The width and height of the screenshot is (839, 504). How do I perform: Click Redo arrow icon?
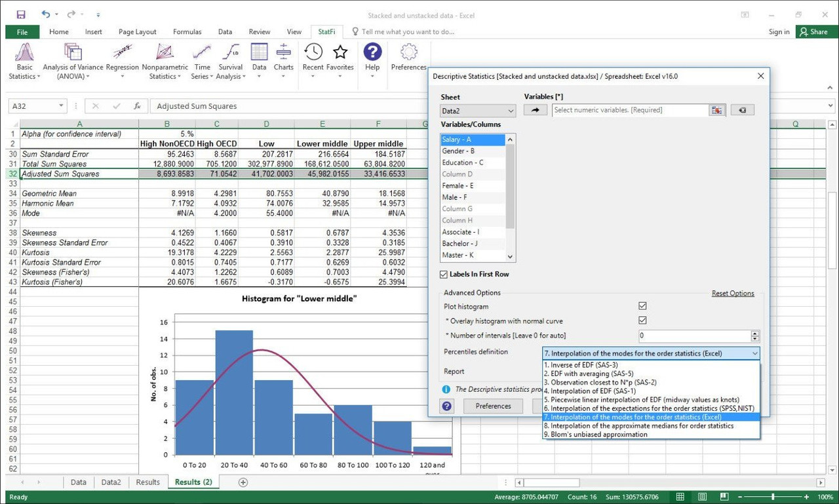71,14
